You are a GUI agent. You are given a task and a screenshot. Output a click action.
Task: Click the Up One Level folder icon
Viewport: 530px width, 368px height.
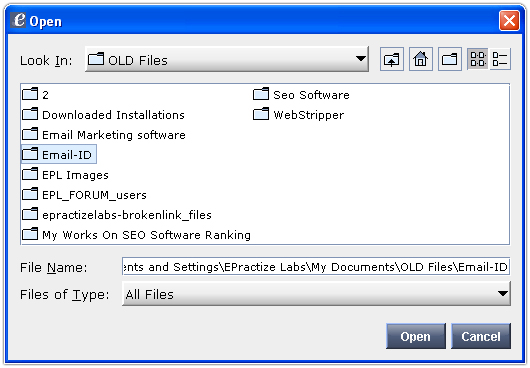(391, 59)
